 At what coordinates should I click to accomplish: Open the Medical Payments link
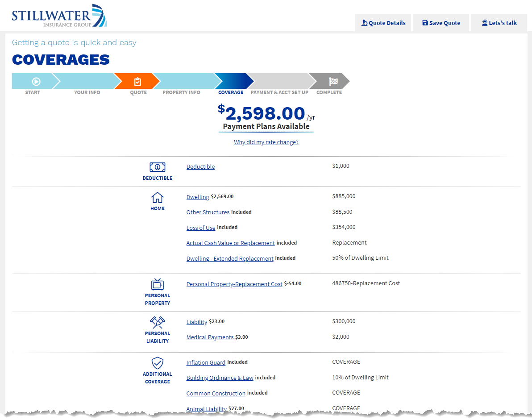pyautogui.click(x=210, y=337)
